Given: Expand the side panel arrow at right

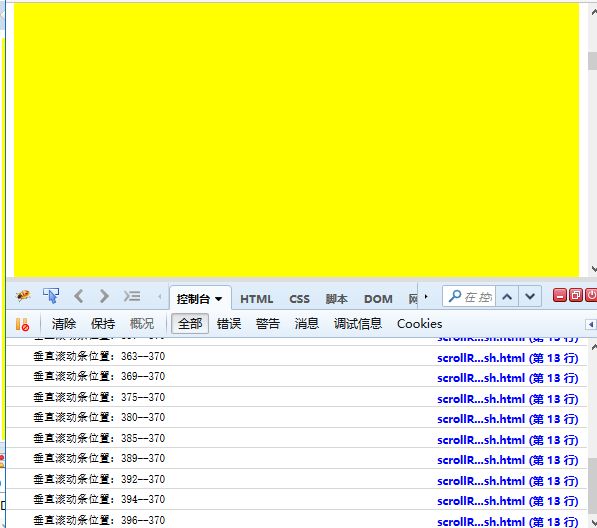Looking at the screenshot, I should click(591, 324).
